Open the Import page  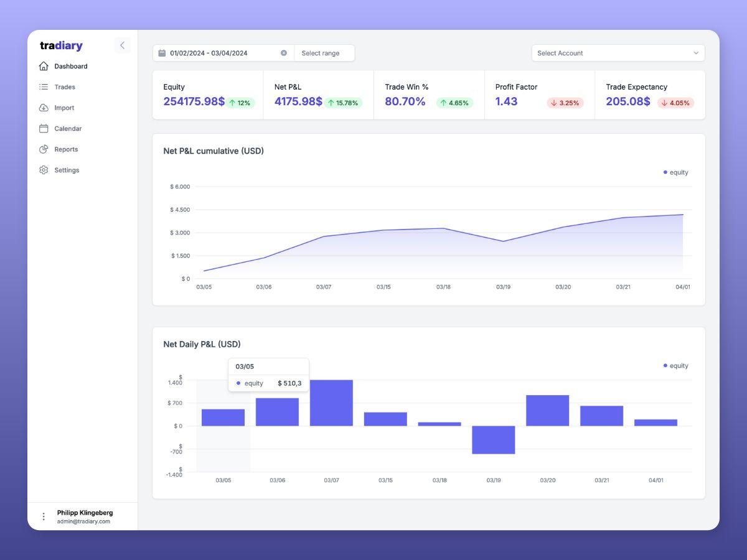(64, 108)
